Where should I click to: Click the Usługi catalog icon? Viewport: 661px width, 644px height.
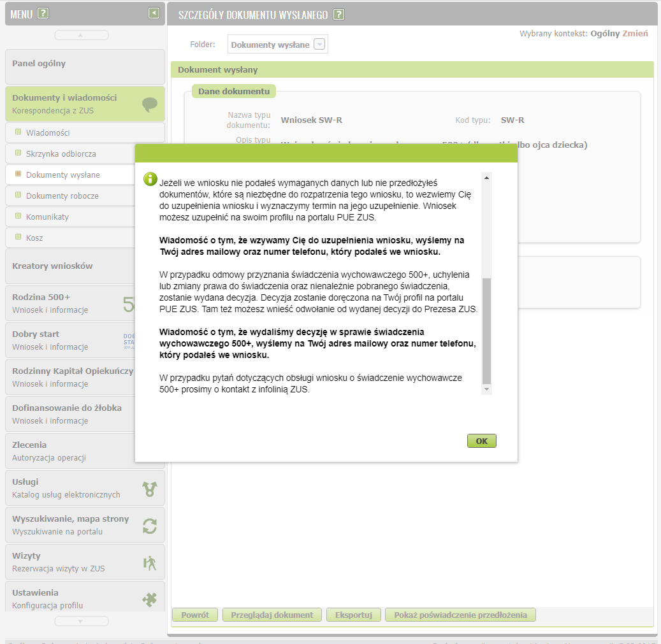(x=150, y=489)
